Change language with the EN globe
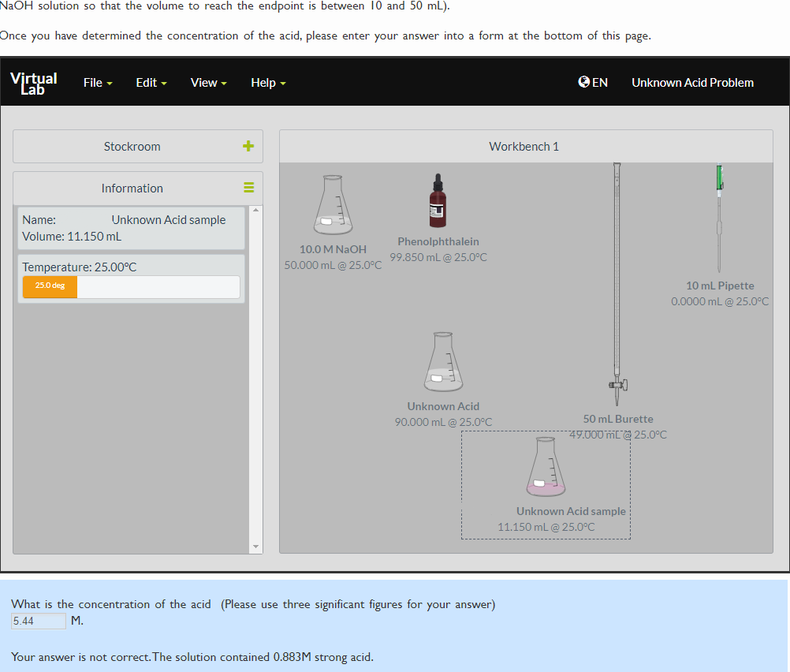The image size is (790, 672). [593, 82]
